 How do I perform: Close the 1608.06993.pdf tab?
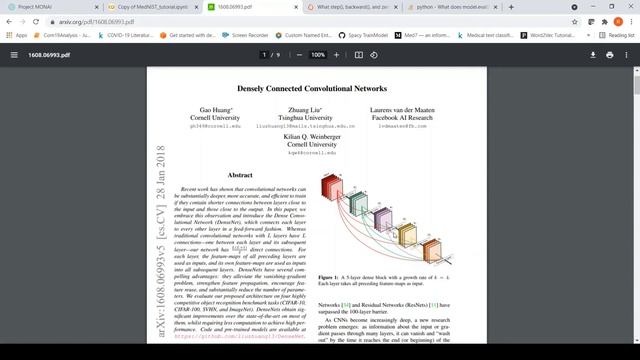point(296,7)
